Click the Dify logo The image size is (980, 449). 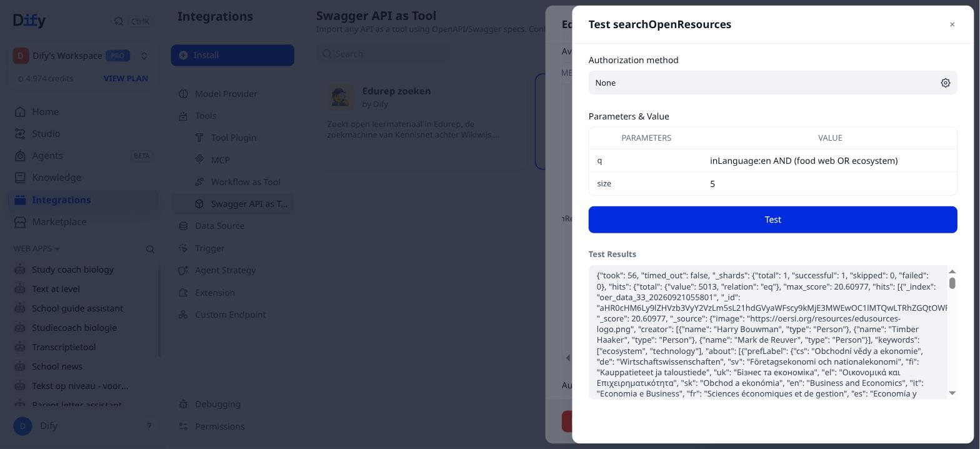tap(29, 21)
